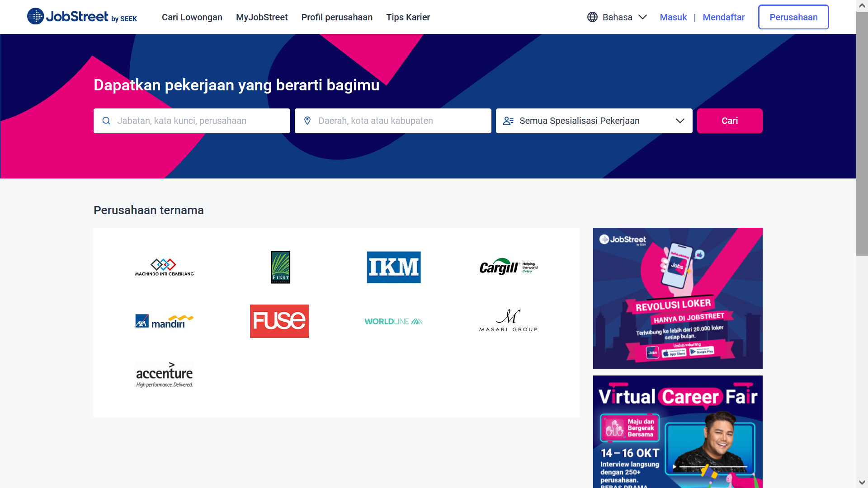Open IKM company logo
This screenshot has width=868, height=488.
tap(394, 267)
